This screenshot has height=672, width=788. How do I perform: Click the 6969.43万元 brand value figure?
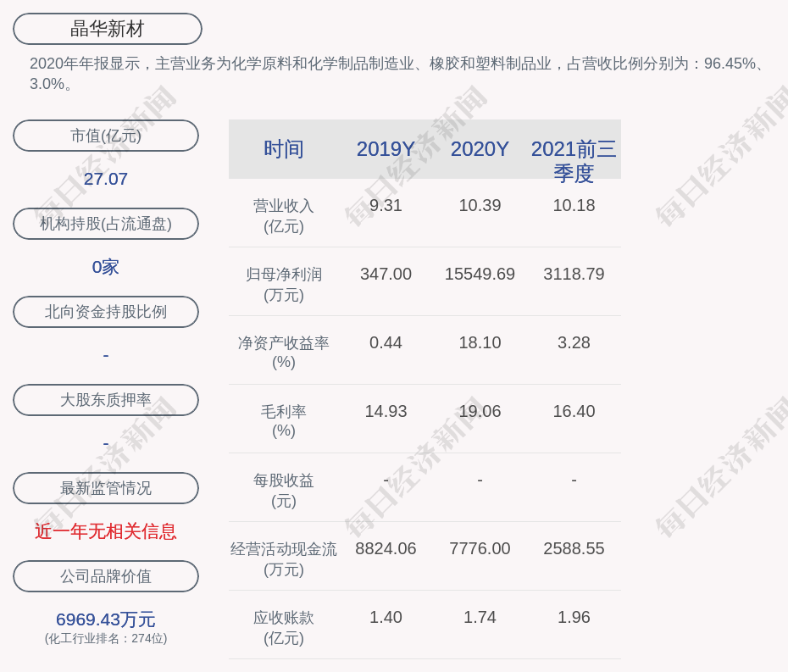point(106,619)
